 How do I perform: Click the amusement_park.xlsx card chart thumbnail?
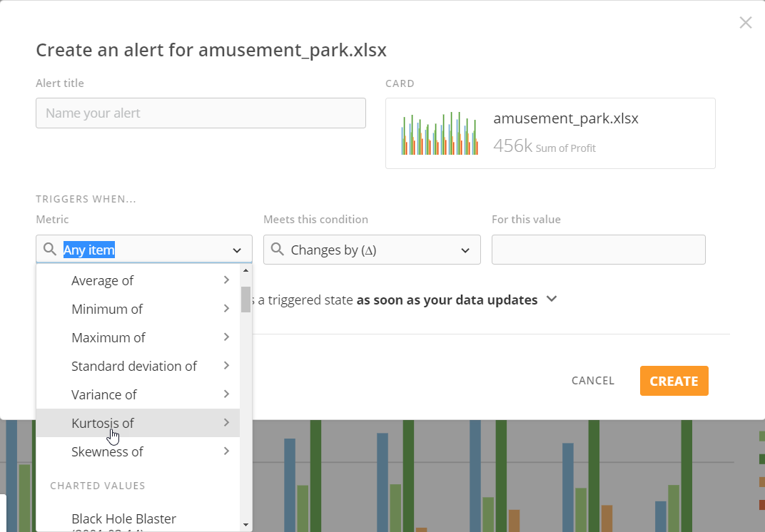(x=439, y=133)
